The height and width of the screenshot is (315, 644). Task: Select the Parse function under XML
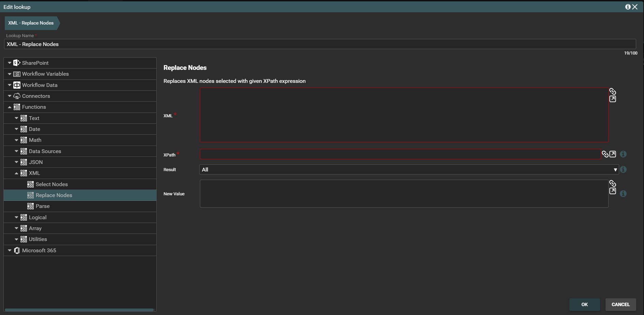pos(43,206)
